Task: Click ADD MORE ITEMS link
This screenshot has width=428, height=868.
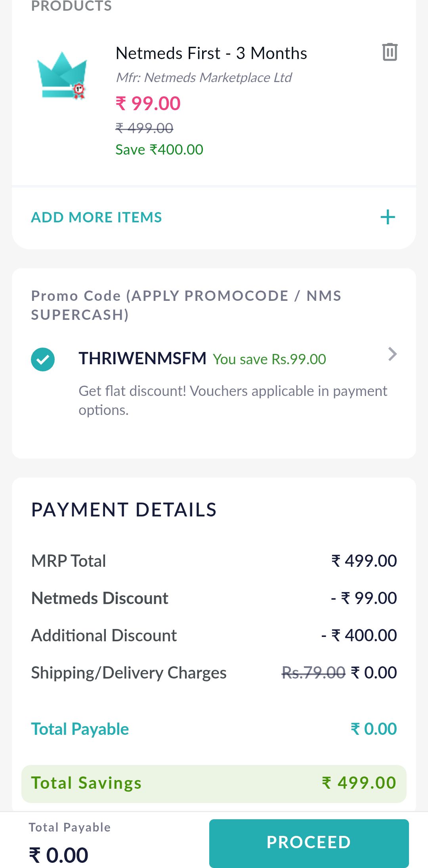Action: [97, 217]
